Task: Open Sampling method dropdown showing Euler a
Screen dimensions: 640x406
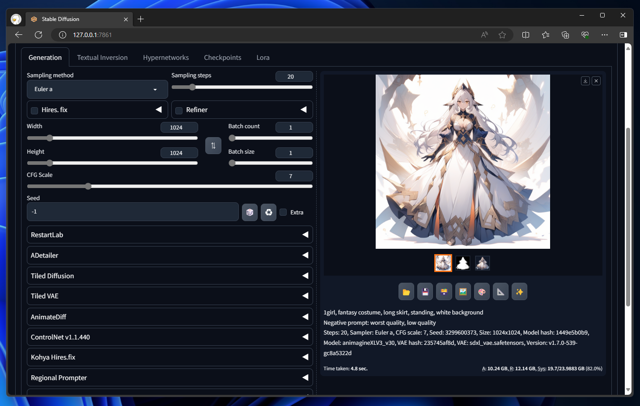Action: point(97,89)
